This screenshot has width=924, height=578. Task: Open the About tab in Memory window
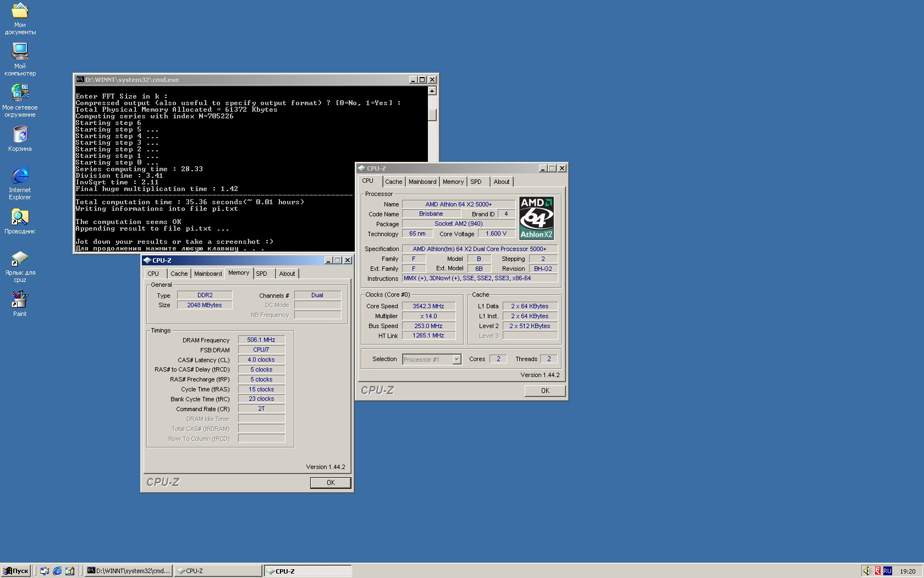[287, 274]
